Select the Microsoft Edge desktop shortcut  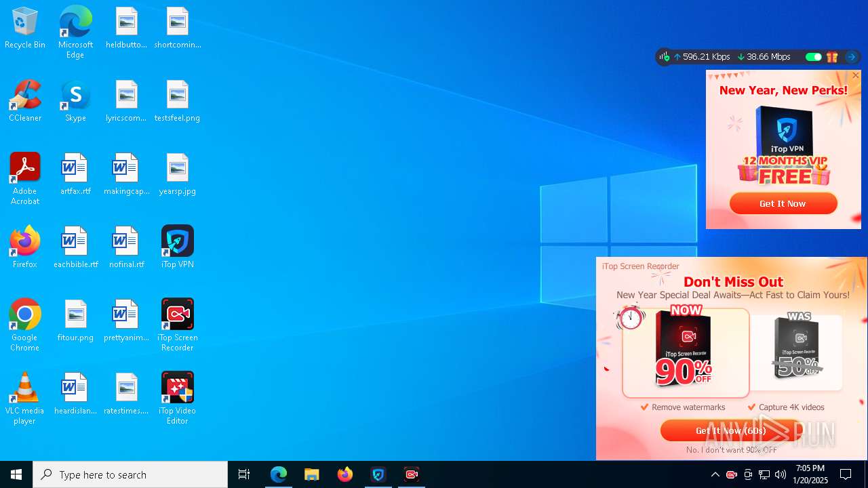point(75,33)
